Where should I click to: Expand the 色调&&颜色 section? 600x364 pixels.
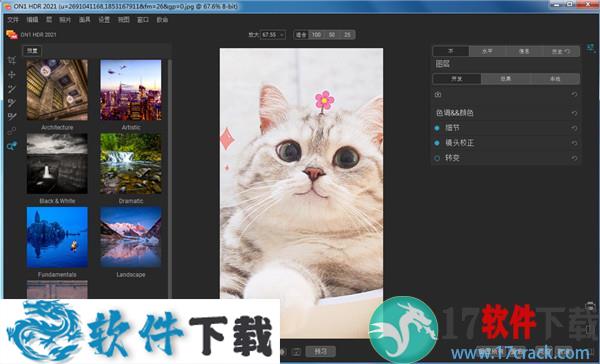point(455,113)
